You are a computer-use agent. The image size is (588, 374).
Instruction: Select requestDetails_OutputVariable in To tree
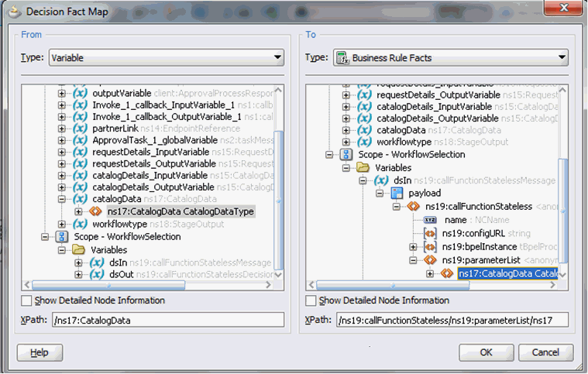coord(438,94)
